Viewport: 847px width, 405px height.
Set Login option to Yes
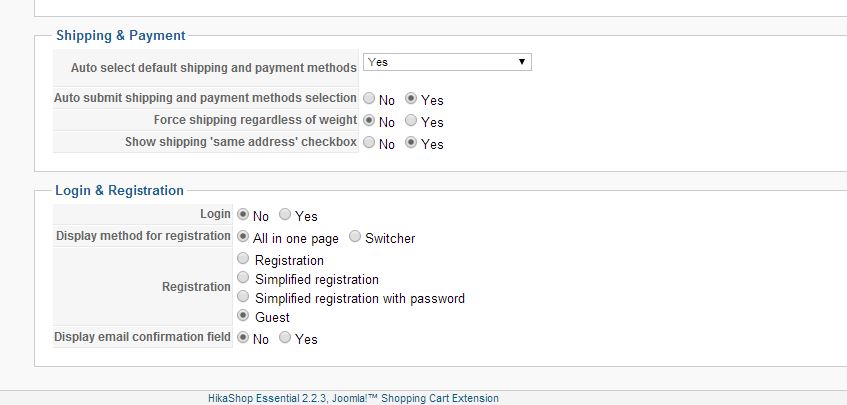[x=285, y=214]
